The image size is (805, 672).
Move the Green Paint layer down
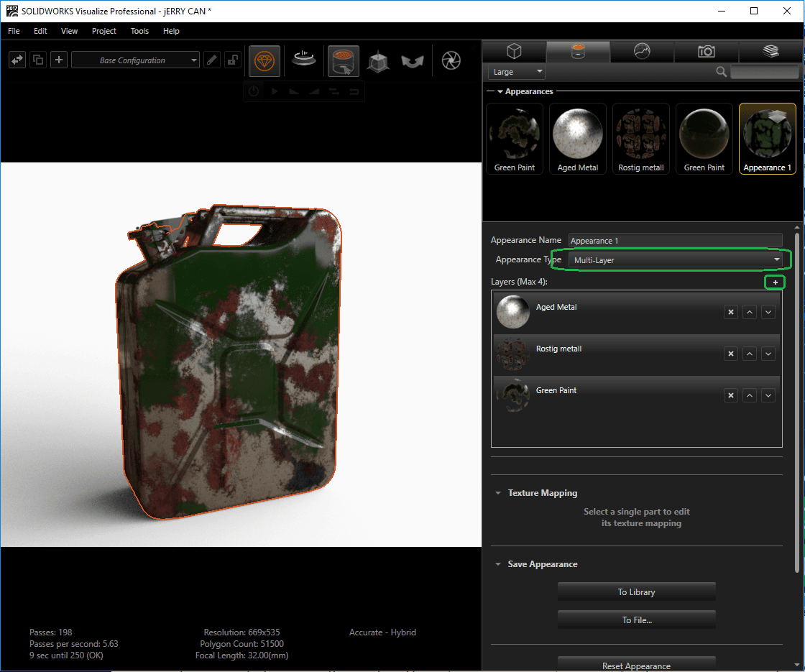(x=768, y=396)
